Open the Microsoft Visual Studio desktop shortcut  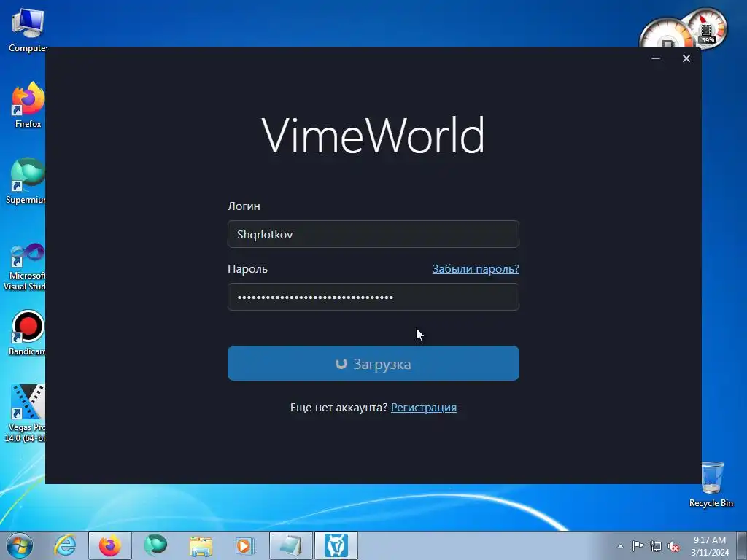click(25, 267)
